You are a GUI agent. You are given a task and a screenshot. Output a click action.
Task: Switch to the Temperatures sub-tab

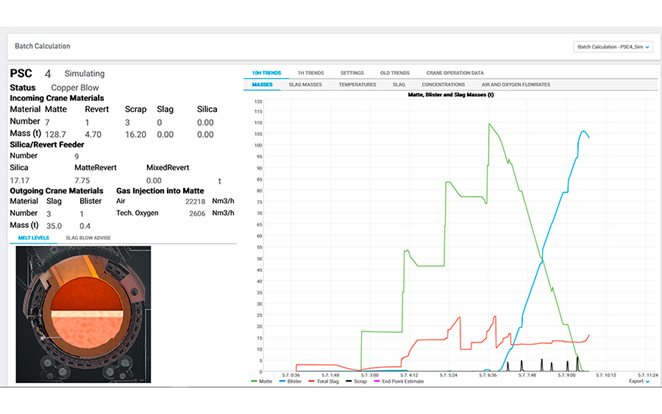(357, 85)
